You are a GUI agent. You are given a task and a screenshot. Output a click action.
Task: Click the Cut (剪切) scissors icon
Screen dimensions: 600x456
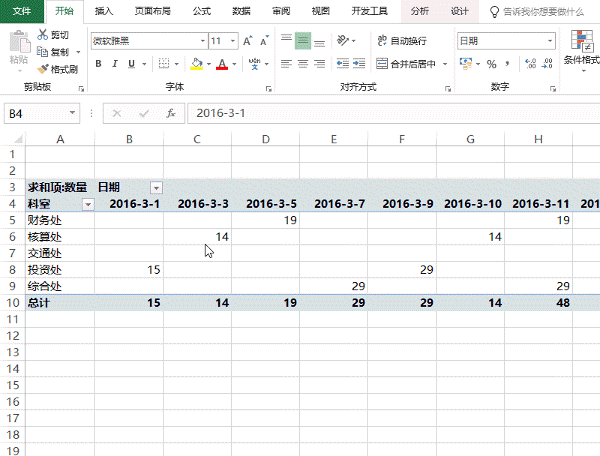42,35
